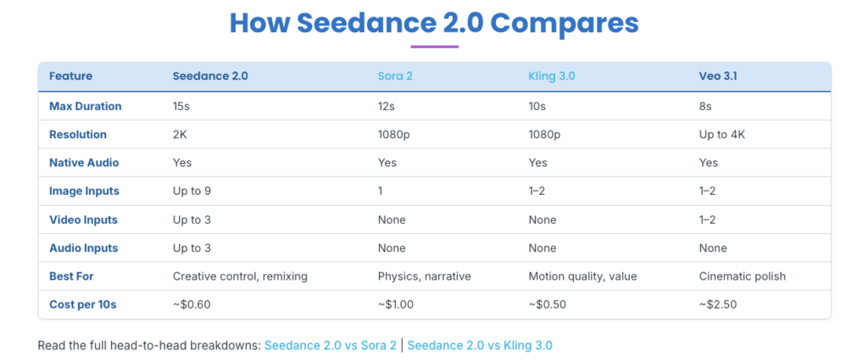The image size is (868, 362).
Task: Select the Cinematic polish cell
Action: tap(741, 276)
